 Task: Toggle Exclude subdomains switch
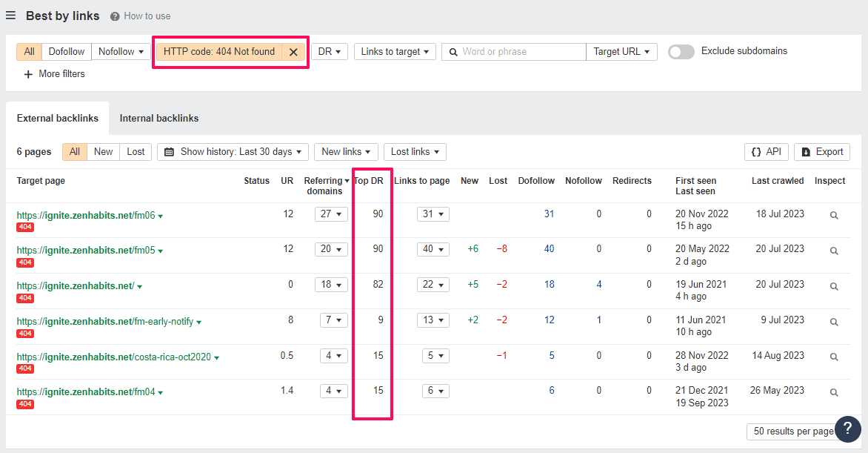681,52
